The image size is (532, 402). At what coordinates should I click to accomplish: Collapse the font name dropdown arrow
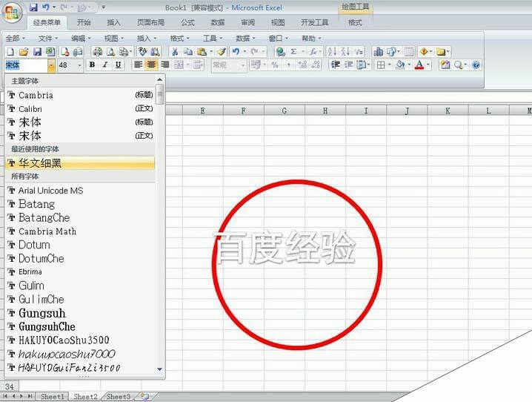[51, 65]
